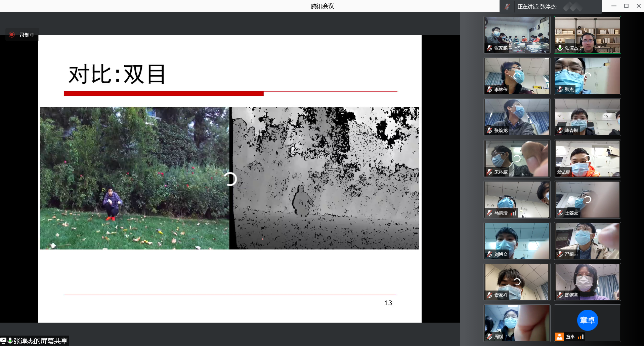Click the blue 章卓 avatar circle

587,320
